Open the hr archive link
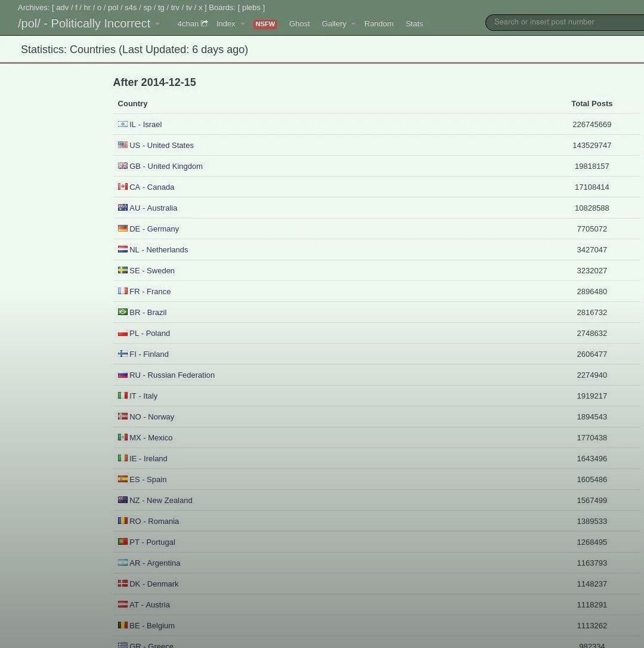This screenshot has width=644, height=648. (x=86, y=7)
